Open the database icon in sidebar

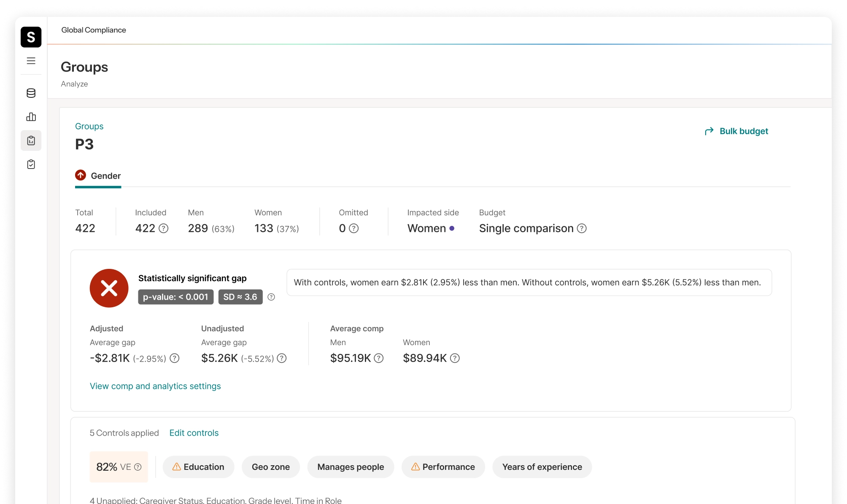[31, 93]
